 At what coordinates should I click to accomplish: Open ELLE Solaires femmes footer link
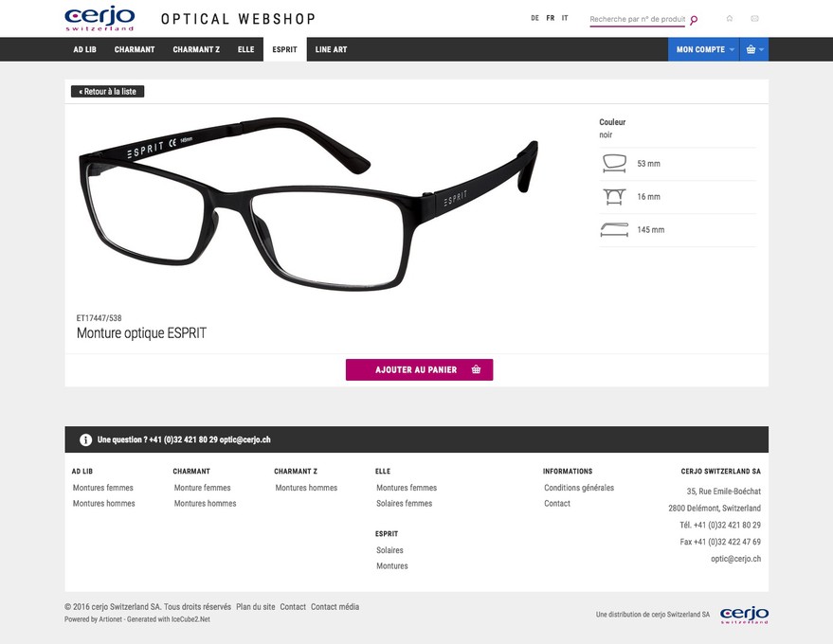tap(405, 503)
